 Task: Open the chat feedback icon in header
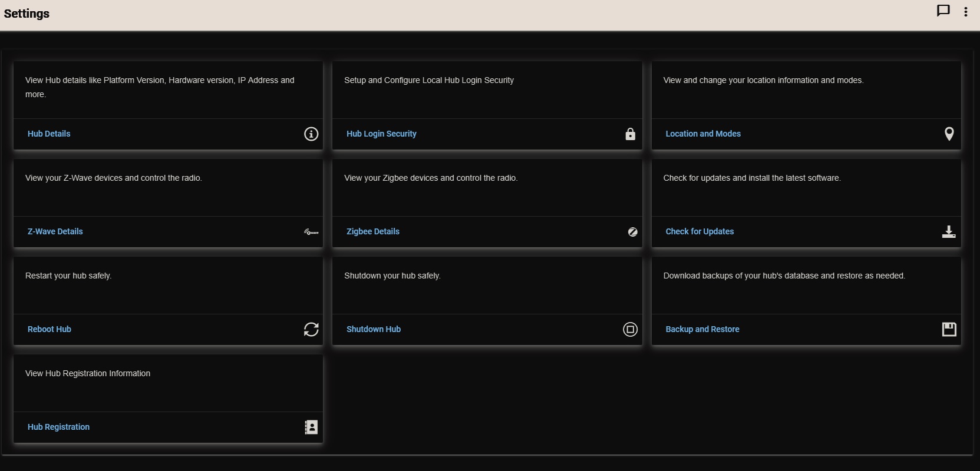coord(943,11)
